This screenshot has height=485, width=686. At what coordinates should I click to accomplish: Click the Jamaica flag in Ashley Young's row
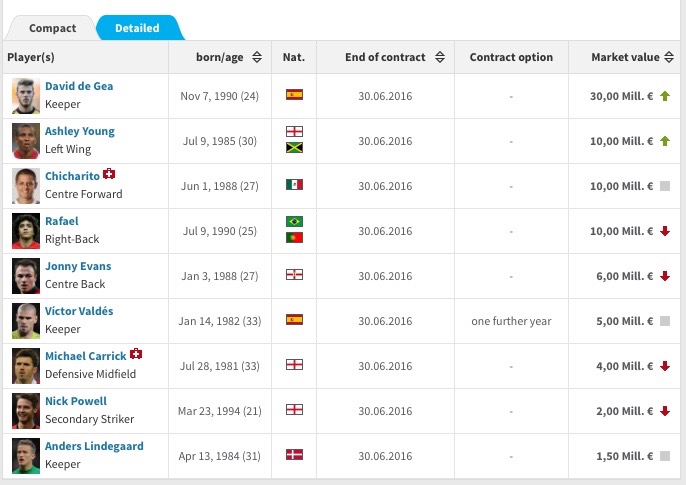[294, 148]
